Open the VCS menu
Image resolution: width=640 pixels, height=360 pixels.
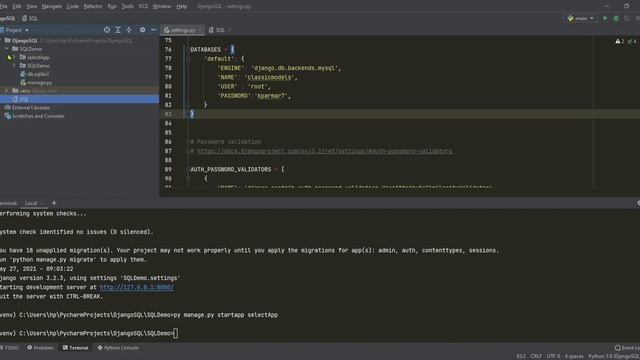click(x=143, y=6)
